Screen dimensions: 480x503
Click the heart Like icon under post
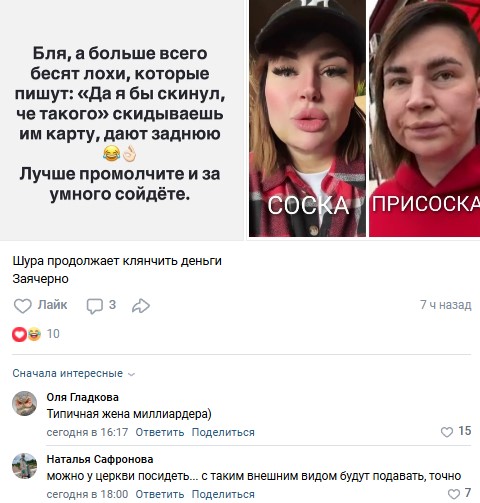click(x=23, y=305)
